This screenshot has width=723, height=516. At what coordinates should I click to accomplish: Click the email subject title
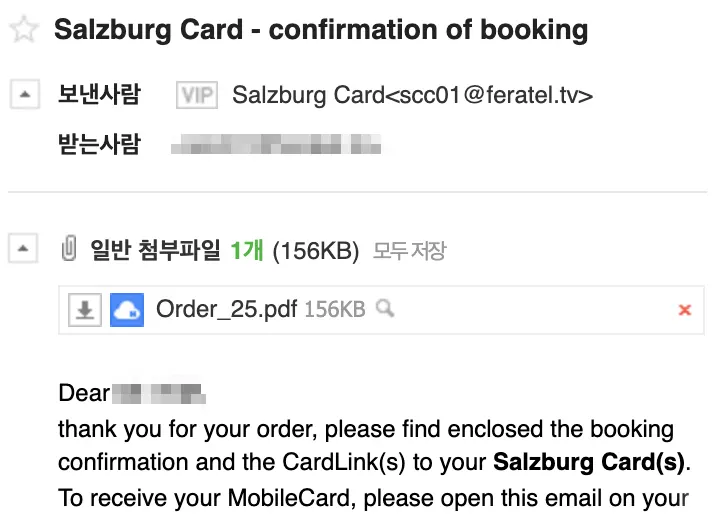tap(320, 29)
